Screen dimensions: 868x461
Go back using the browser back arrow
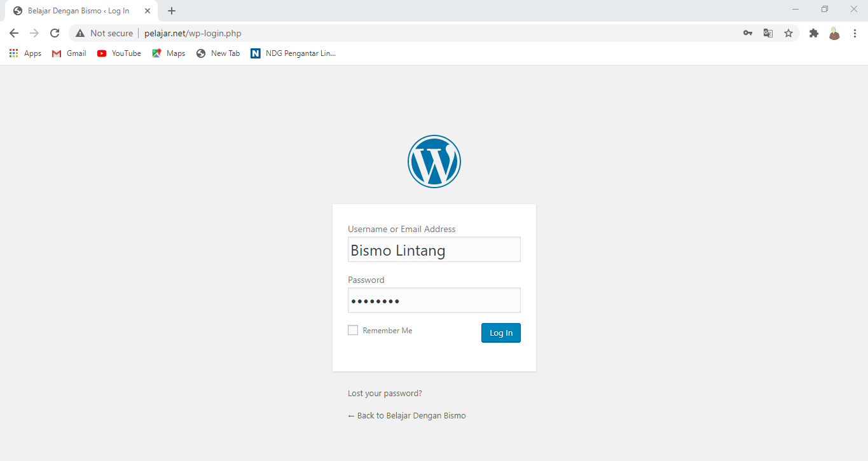click(x=14, y=33)
